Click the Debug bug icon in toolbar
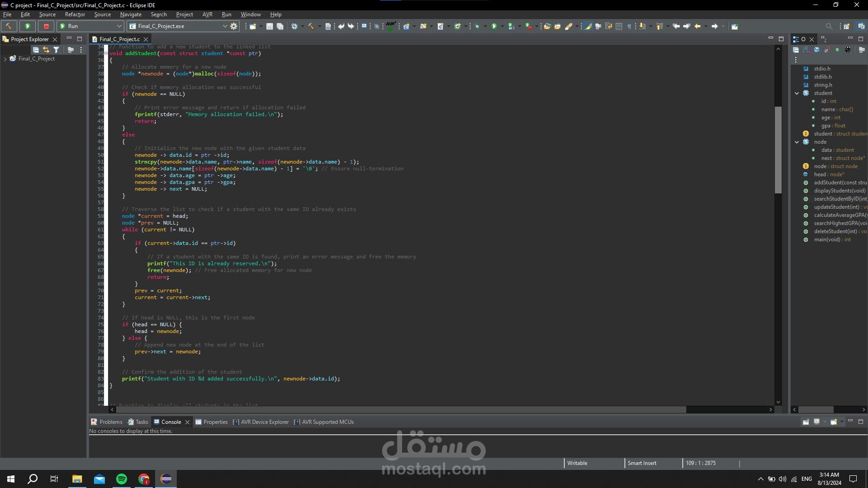868x488 pixels. point(477,26)
